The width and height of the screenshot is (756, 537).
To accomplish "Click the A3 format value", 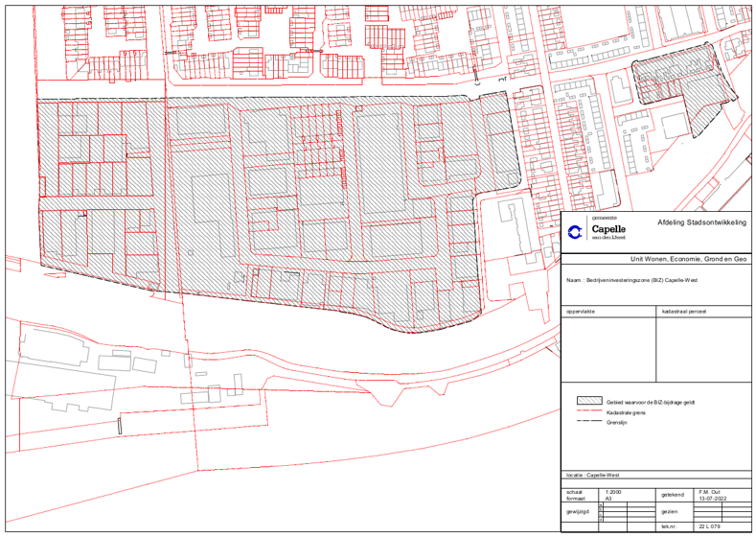I will tap(605, 499).
